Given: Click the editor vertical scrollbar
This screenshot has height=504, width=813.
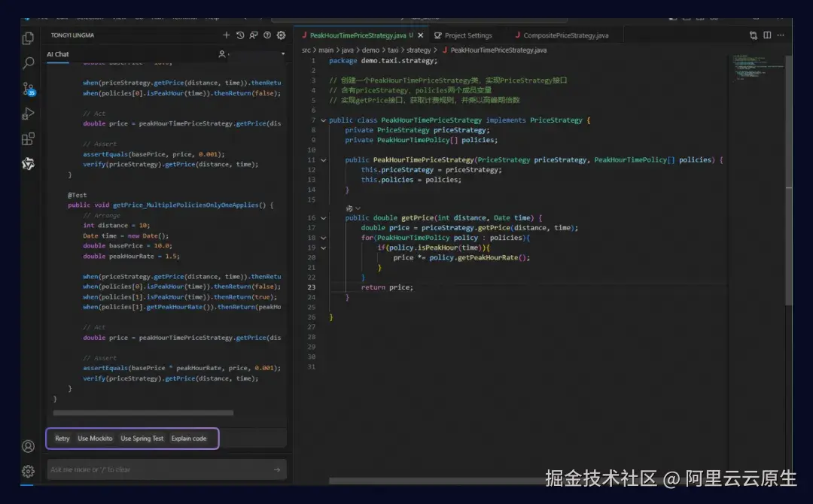Looking at the screenshot, I should [x=789, y=181].
